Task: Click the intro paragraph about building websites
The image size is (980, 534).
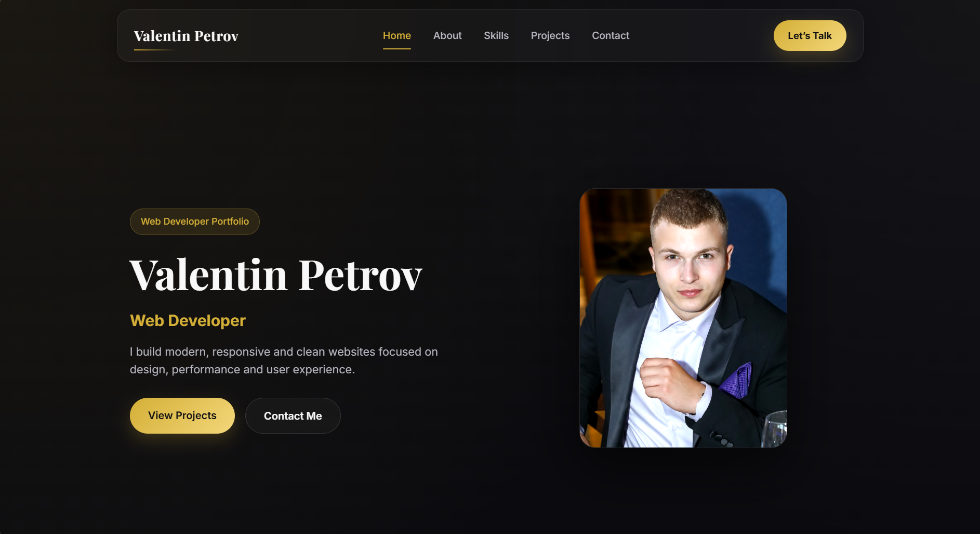Action: click(284, 360)
